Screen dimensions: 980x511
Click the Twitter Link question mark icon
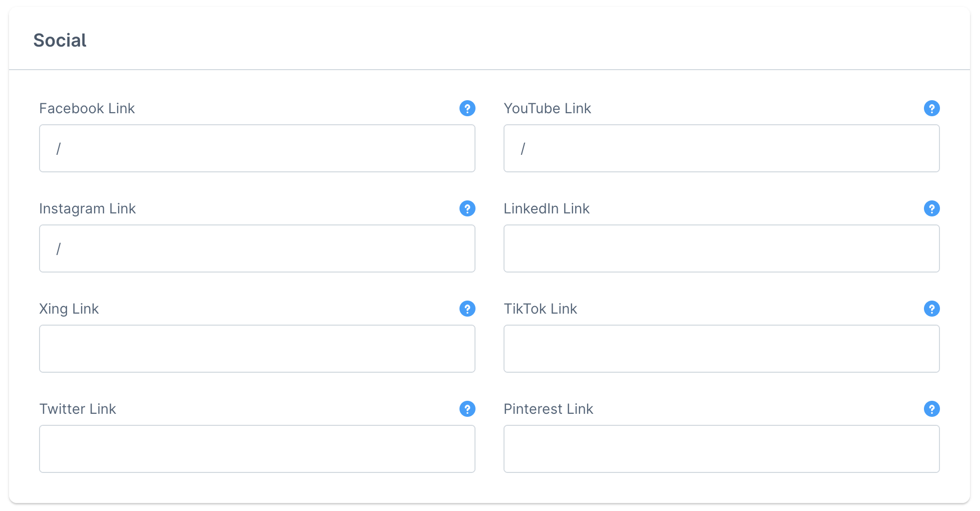467,409
